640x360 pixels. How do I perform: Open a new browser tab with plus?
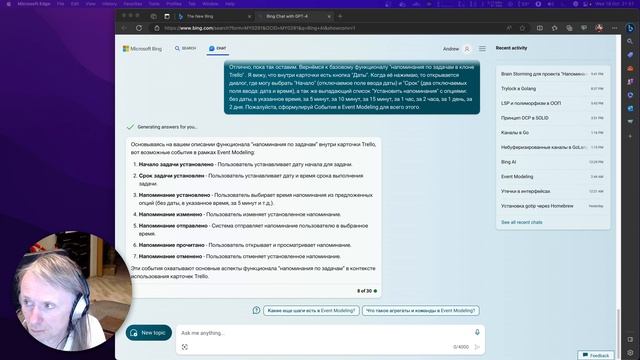pos(340,16)
